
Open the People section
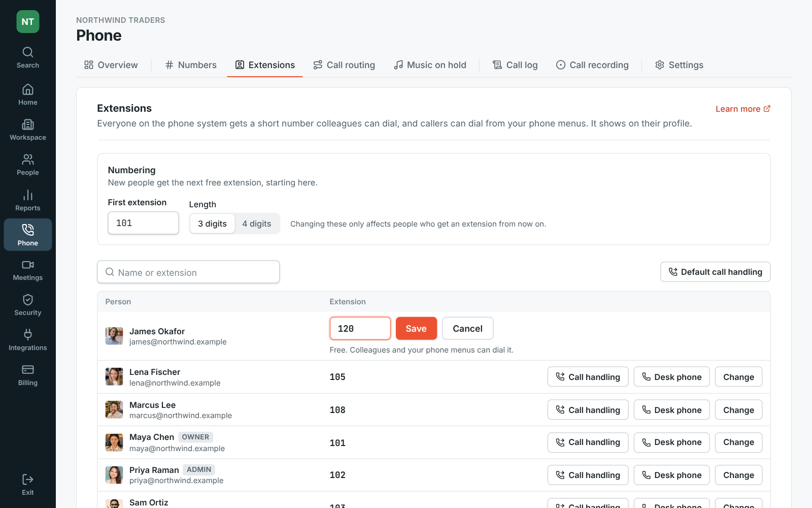coord(28,165)
